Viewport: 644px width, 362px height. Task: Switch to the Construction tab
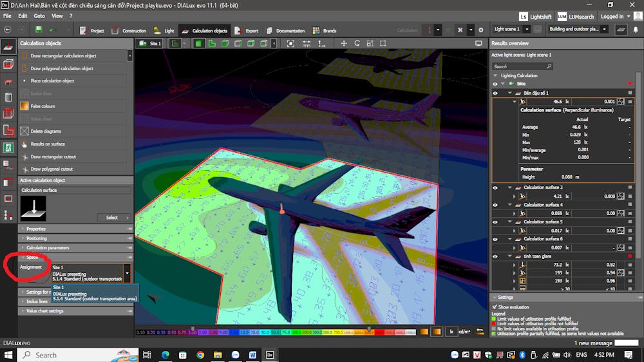(x=129, y=30)
